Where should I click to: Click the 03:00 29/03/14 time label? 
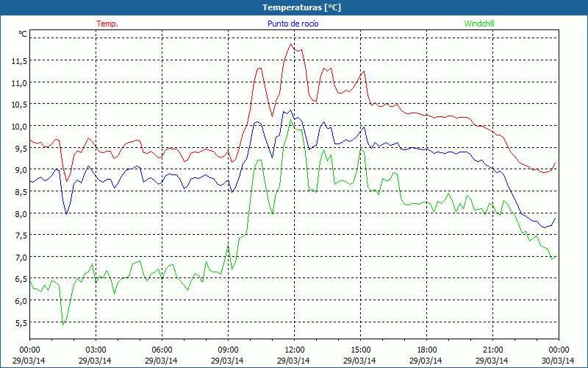[96, 355]
